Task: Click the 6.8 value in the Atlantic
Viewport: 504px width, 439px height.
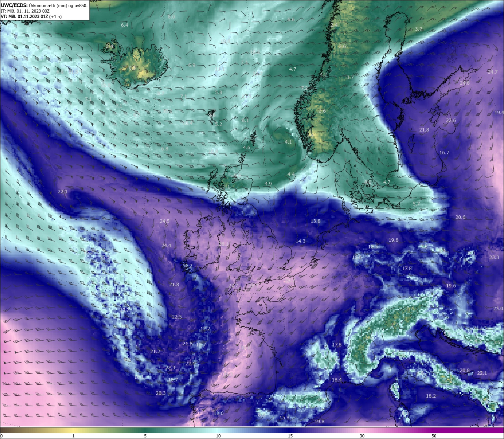Action: coord(165,148)
